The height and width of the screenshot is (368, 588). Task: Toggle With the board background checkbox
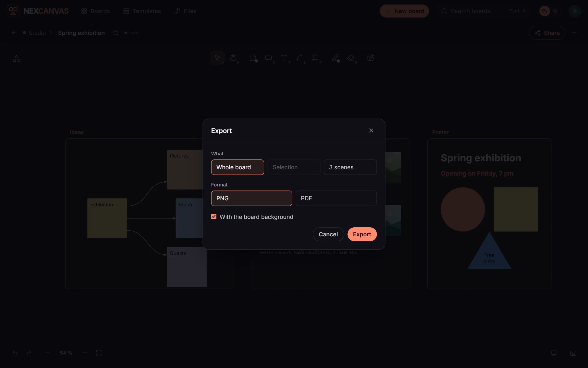point(214,217)
